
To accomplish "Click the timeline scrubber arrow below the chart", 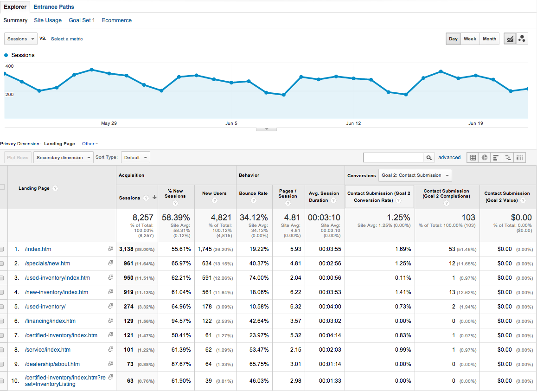I will coord(266,129).
